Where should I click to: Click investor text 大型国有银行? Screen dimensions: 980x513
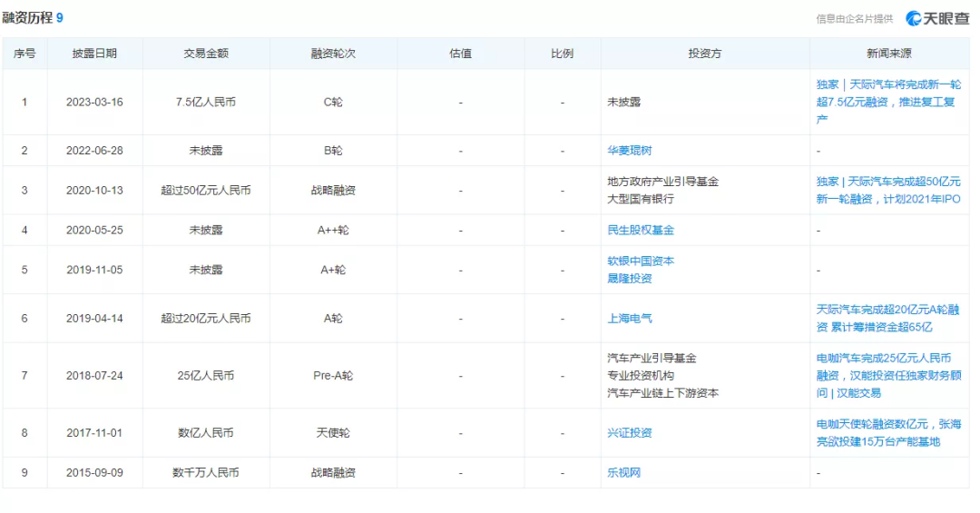[x=641, y=199]
